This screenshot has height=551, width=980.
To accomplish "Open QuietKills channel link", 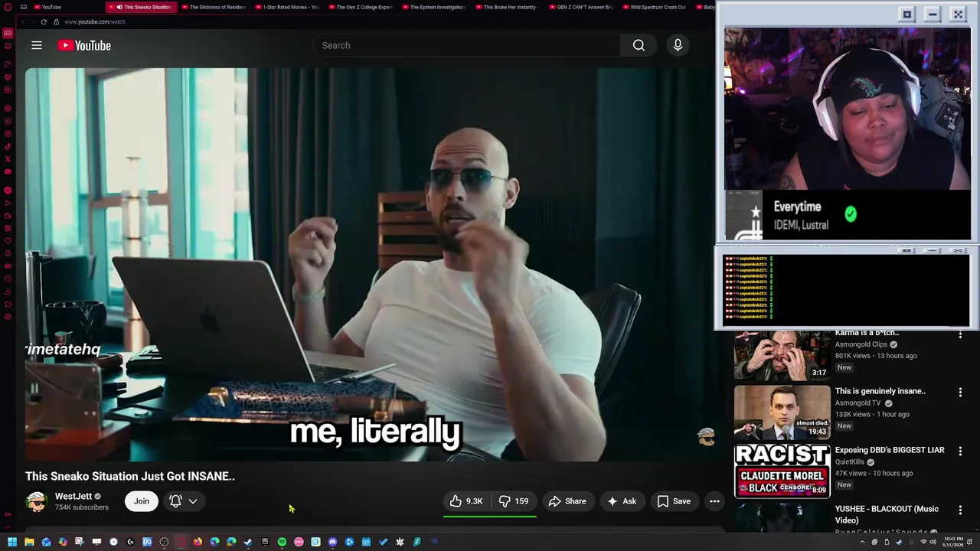I will point(850,461).
